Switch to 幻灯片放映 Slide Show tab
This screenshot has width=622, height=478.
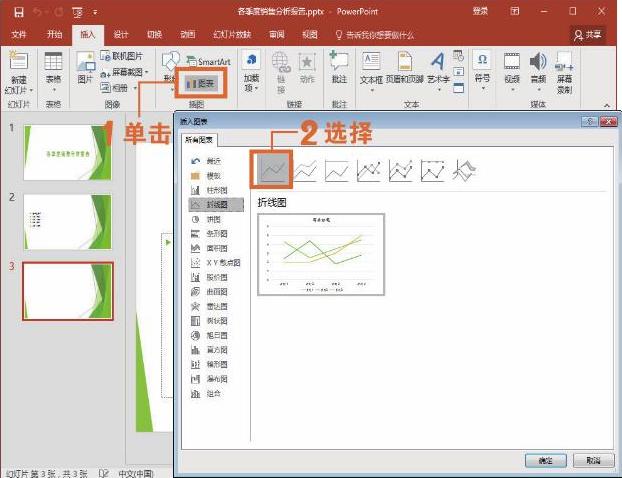pyautogui.click(x=232, y=35)
